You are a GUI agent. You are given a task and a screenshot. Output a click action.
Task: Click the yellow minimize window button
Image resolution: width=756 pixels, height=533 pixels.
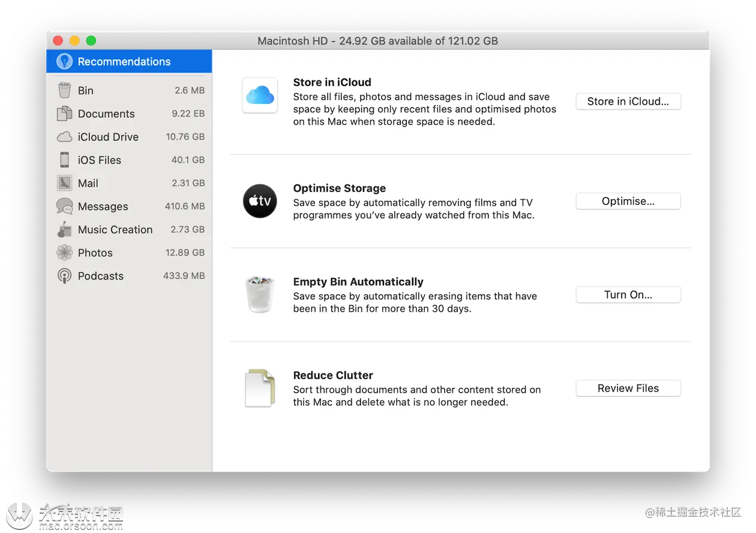pos(74,41)
